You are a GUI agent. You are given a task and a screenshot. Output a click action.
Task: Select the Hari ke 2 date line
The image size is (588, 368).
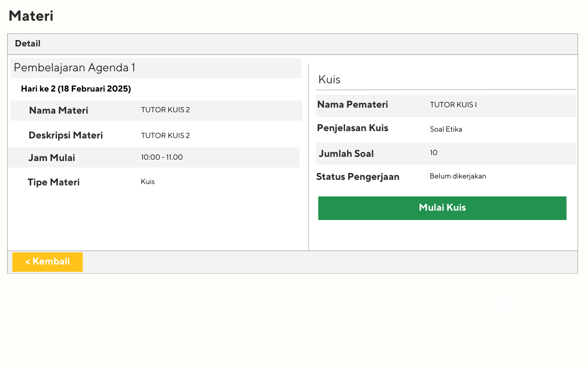(76, 89)
